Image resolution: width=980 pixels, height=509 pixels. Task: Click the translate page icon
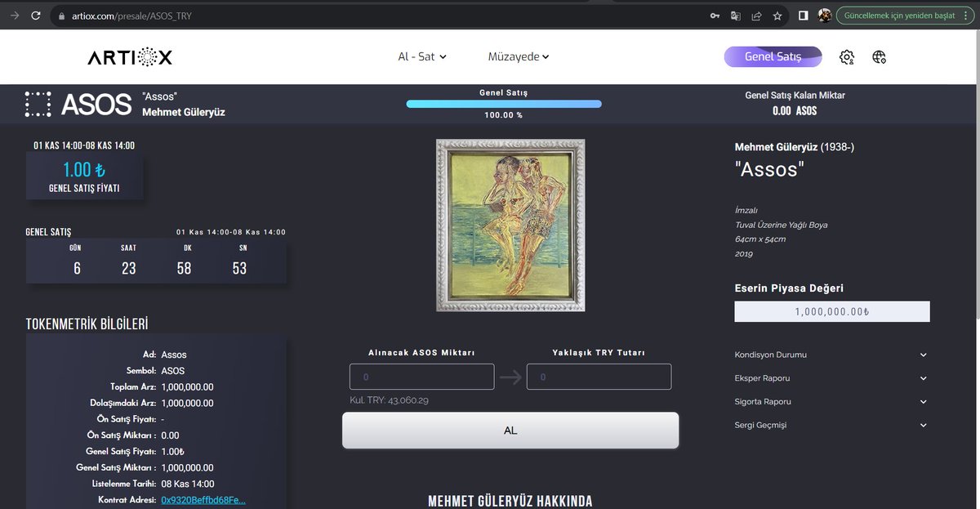(x=736, y=16)
